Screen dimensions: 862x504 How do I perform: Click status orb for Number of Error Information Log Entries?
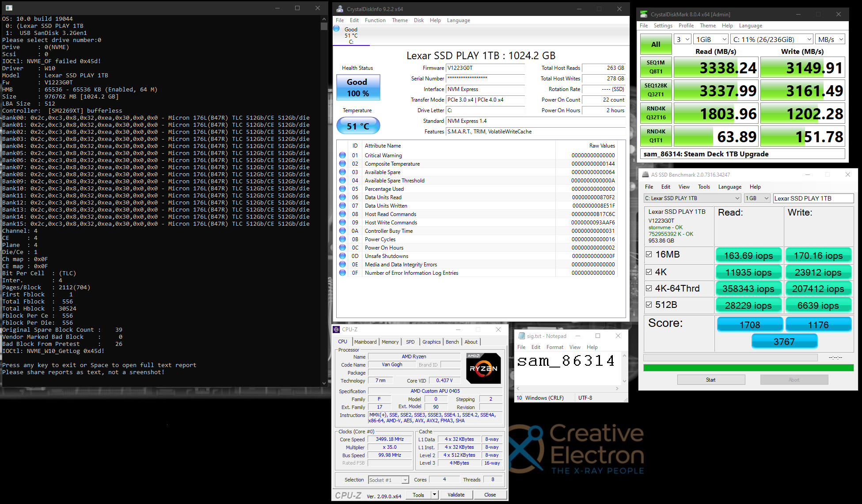tap(342, 273)
